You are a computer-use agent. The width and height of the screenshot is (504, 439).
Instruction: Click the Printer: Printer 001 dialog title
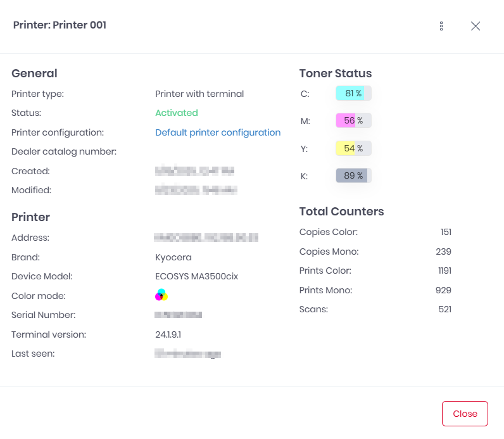tap(60, 25)
